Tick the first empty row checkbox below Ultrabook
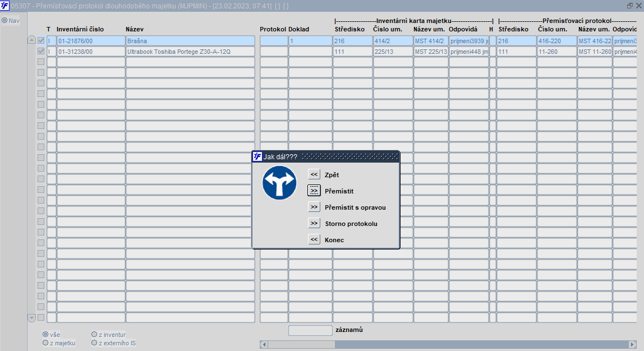Image resolution: width=644 pixels, height=351 pixels. click(41, 62)
